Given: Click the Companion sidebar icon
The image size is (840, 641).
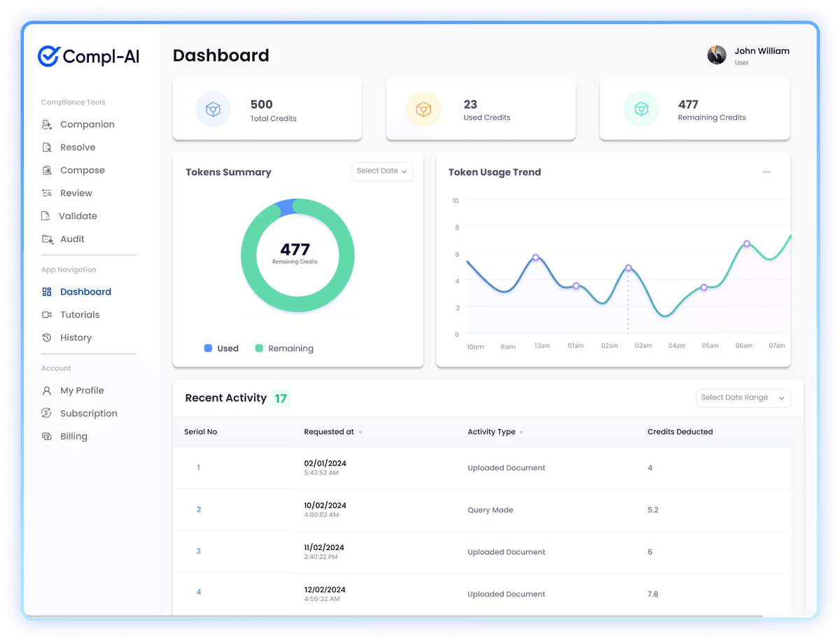Looking at the screenshot, I should (47, 125).
